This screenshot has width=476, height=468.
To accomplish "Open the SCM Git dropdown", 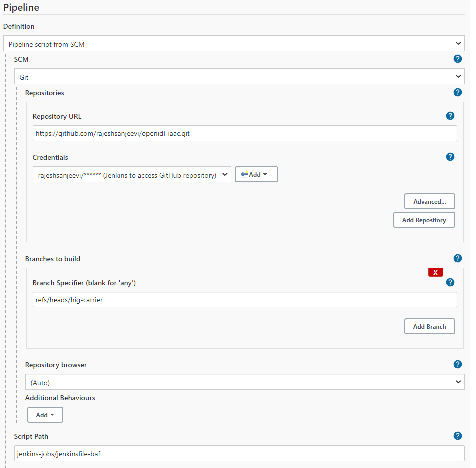I will click(239, 76).
